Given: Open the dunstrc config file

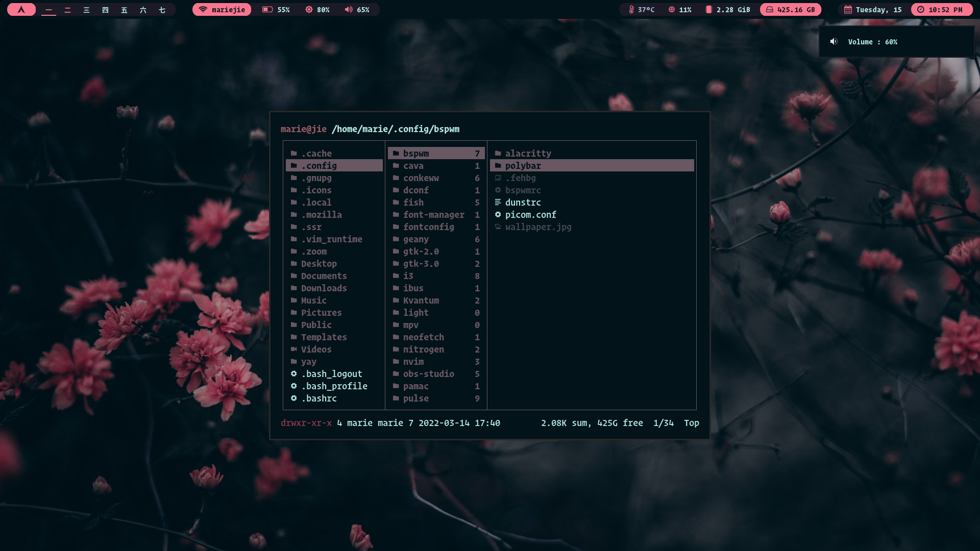Looking at the screenshot, I should (x=523, y=202).
